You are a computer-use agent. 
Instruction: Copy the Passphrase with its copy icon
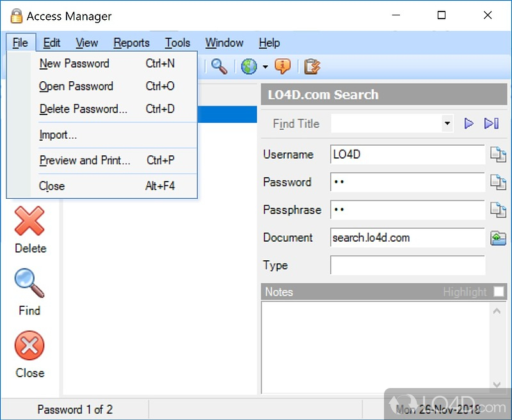point(499,210)
